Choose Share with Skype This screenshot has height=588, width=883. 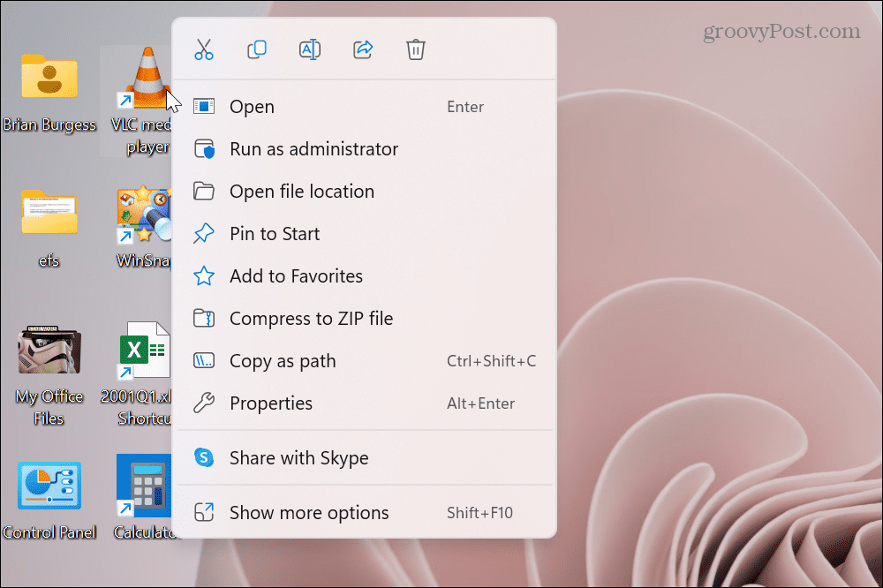click(365, 458)
